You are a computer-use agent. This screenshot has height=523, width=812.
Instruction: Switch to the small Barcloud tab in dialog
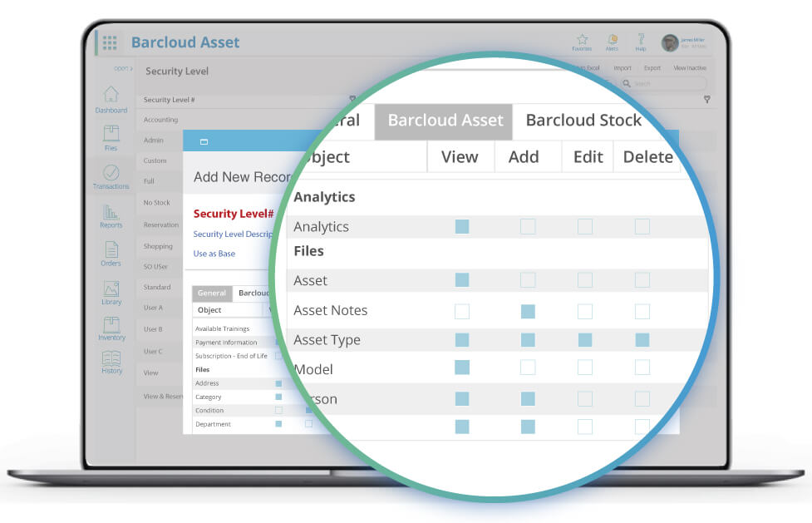tap(253, 294)
